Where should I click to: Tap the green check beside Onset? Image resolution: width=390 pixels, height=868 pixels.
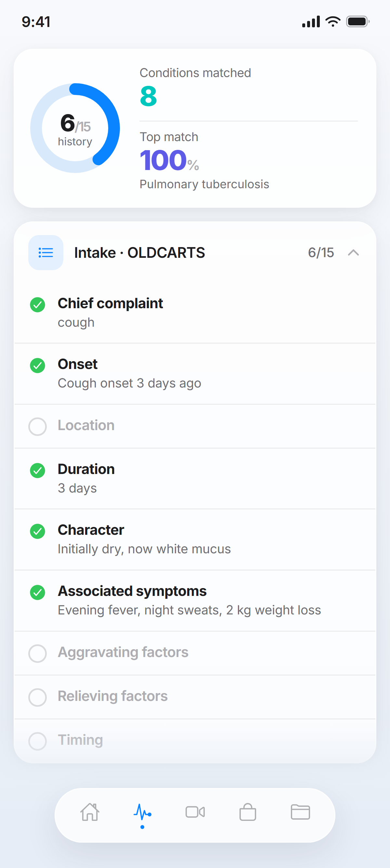37,366
